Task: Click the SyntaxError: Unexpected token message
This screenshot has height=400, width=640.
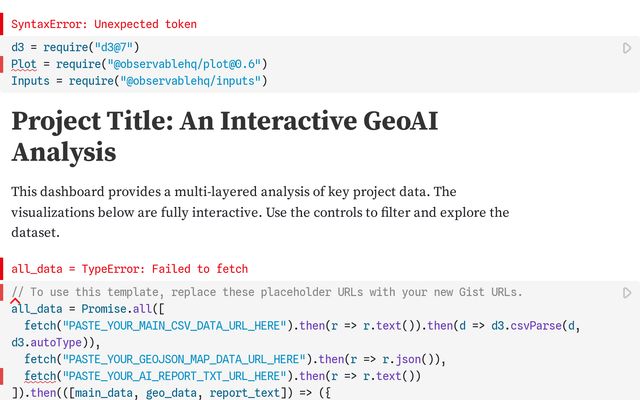Action: point(104,24)
